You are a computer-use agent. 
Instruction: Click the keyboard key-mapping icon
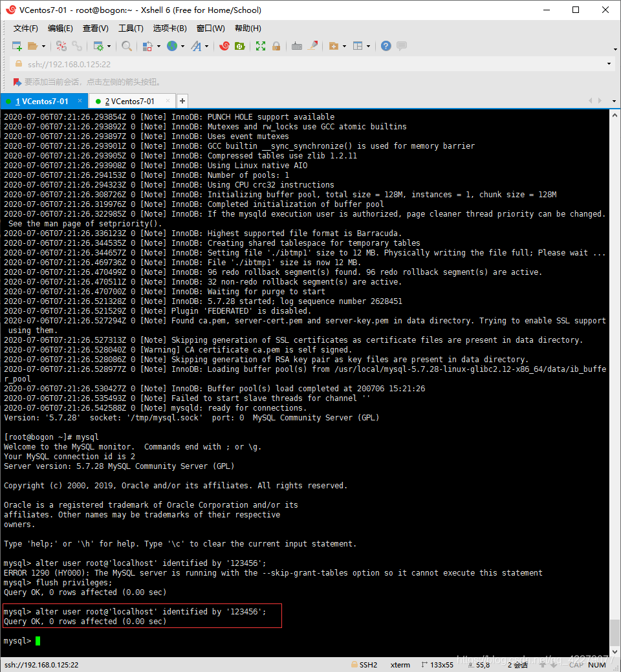[297, 46]
